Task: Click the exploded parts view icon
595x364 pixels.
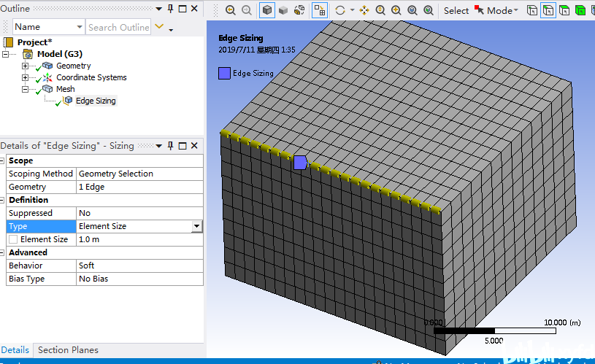Action: point(299,10)
